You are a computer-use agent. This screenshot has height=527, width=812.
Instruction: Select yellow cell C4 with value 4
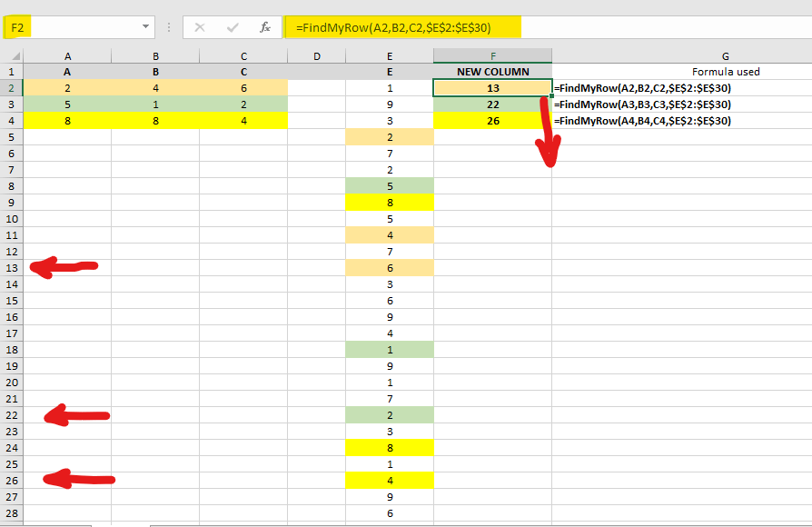(243, 121)
